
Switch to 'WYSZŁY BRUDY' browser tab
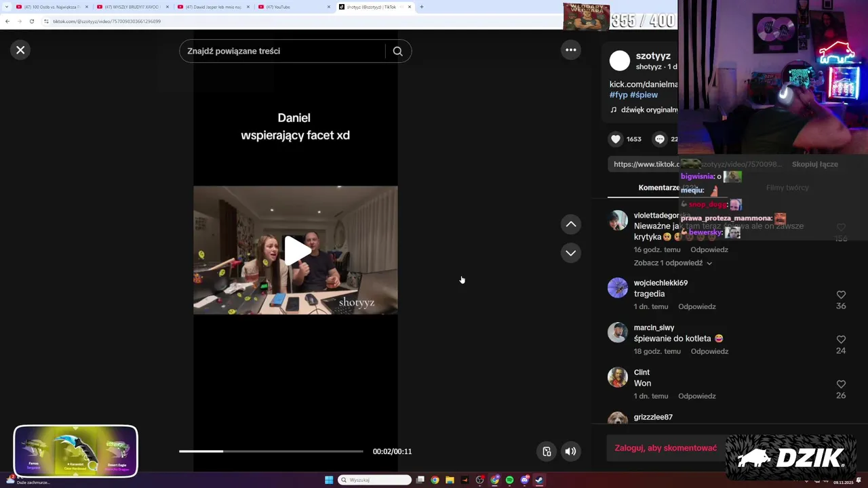coord(132,7)
